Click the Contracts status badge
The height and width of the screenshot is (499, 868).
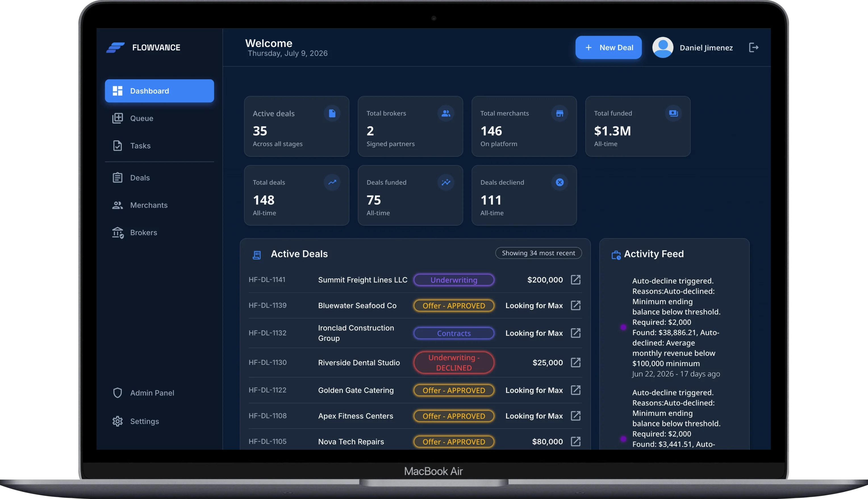pyautogui.click(x=454, y=333)
